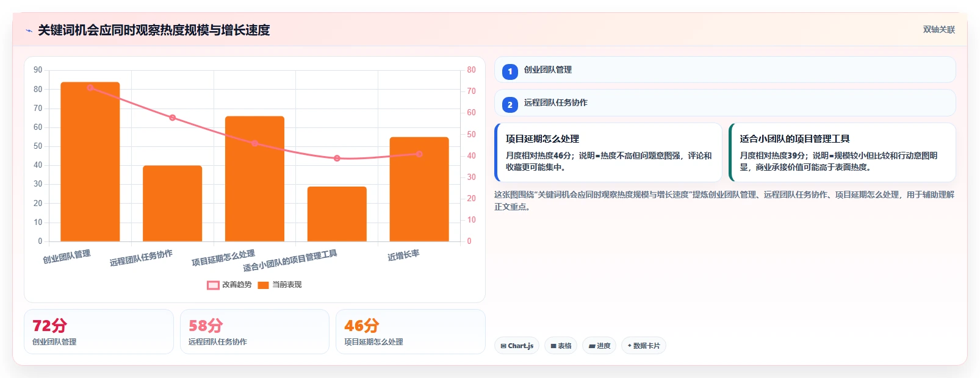Open the 项目延期怎么处理 insight card
The image size is (980, 378).
608,152
